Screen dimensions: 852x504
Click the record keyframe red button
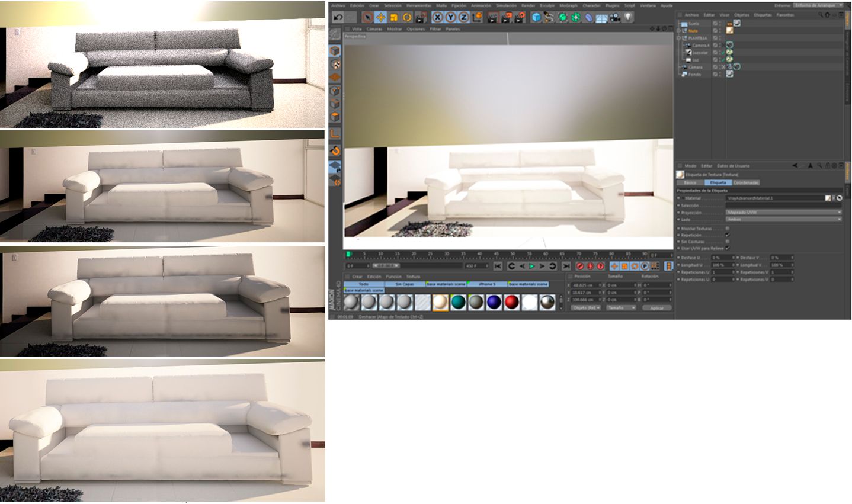pos(580,267)
